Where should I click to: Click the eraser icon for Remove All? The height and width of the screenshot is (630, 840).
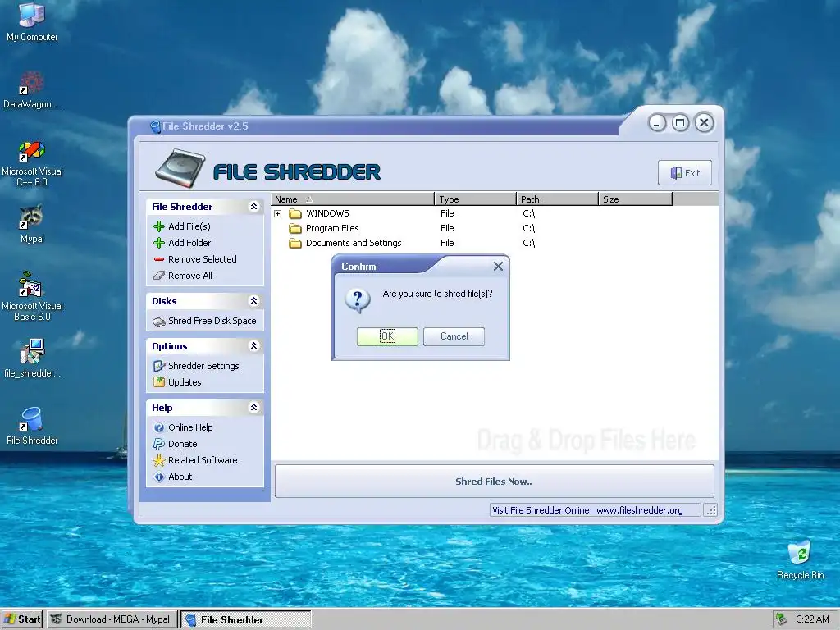158,276
